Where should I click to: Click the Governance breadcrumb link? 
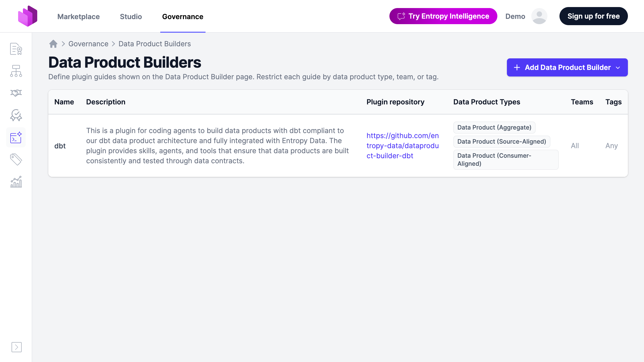pyautogui.click(x=88, y=44)
